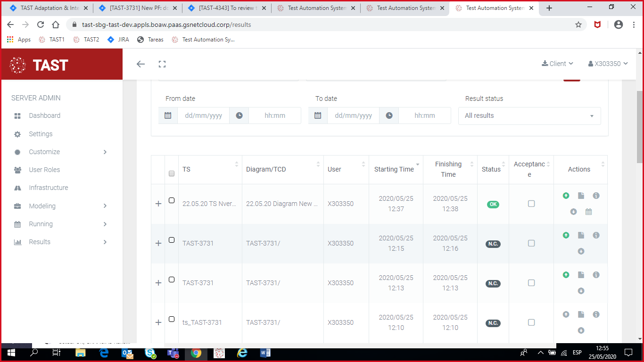
Task: Open Dashboard in the sidebar
Action: (44, 115)
